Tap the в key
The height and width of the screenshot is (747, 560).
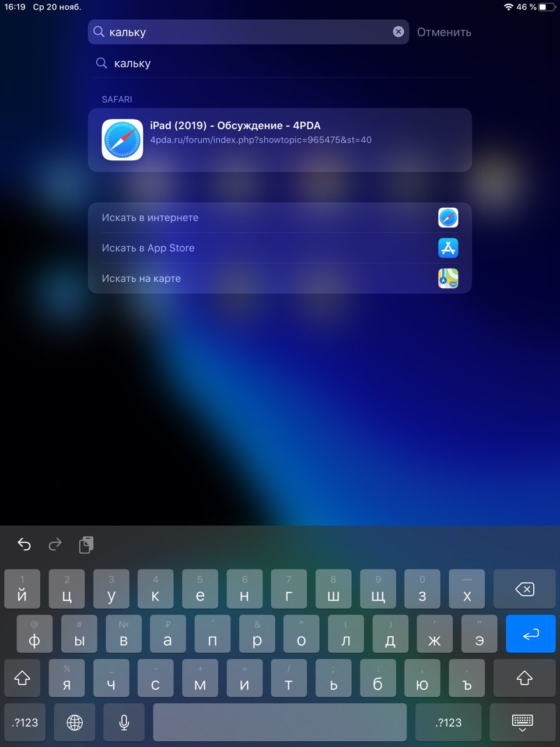(124, 634)
